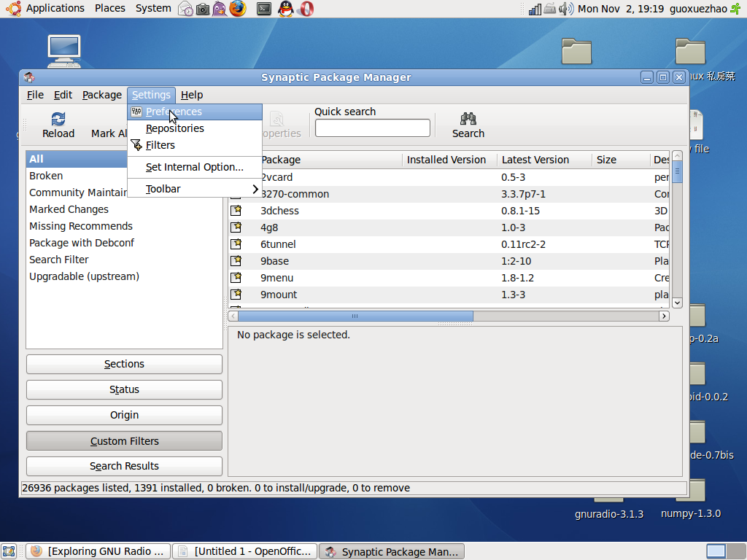Toggle the status box for 9mount

coord(236,294)
